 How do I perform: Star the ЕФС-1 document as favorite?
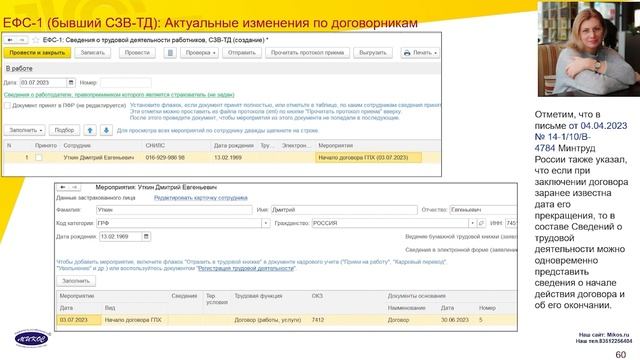tap(36, 40)
